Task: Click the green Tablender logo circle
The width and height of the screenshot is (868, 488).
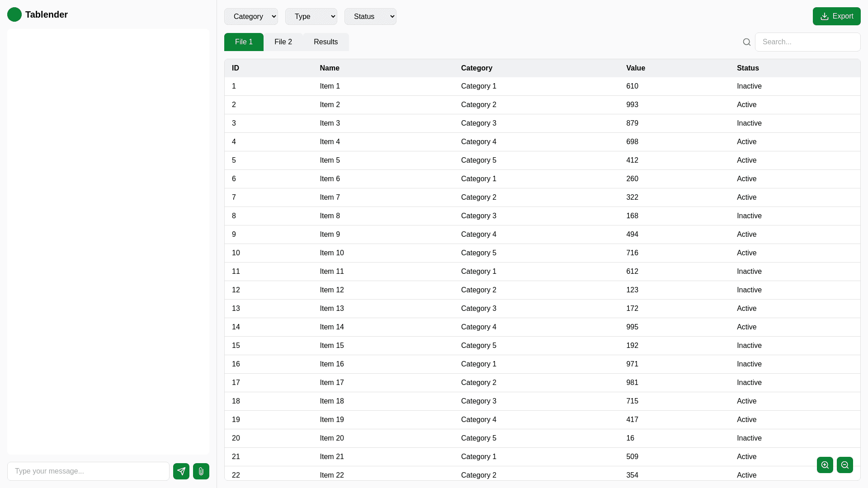Action: click(14, 14)
